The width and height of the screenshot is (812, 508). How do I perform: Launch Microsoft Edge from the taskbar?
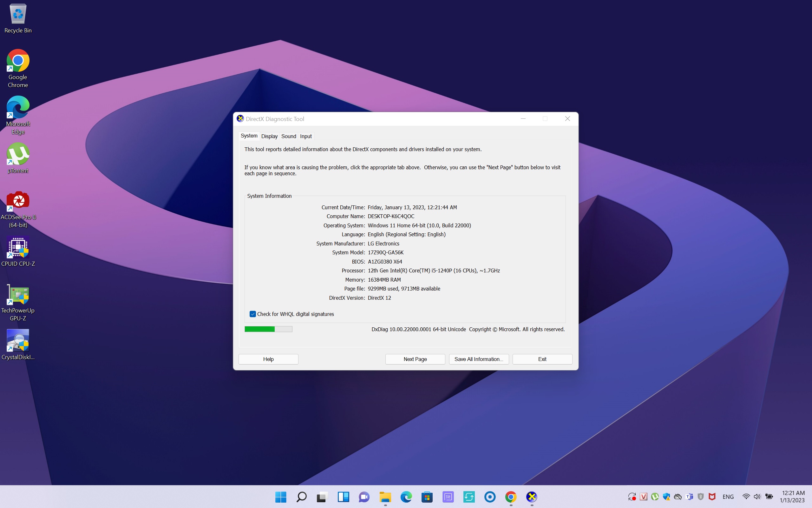(x=406, y=497)
